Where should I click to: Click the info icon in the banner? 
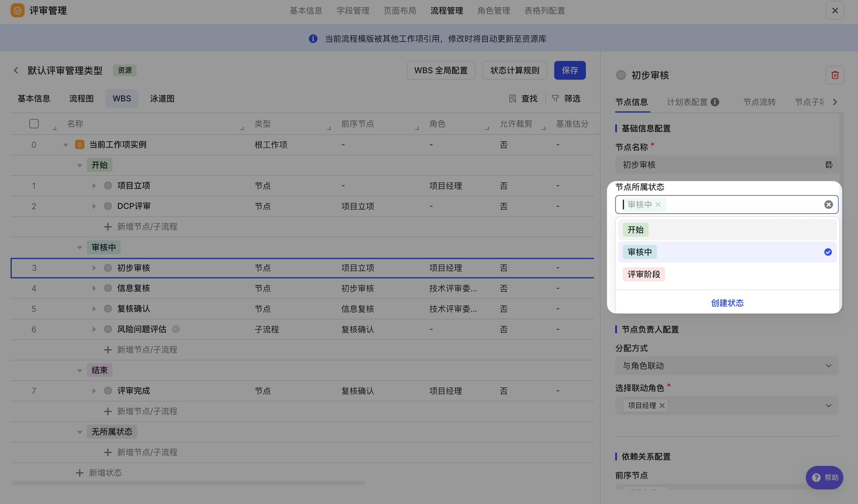(x=313, y=39)
